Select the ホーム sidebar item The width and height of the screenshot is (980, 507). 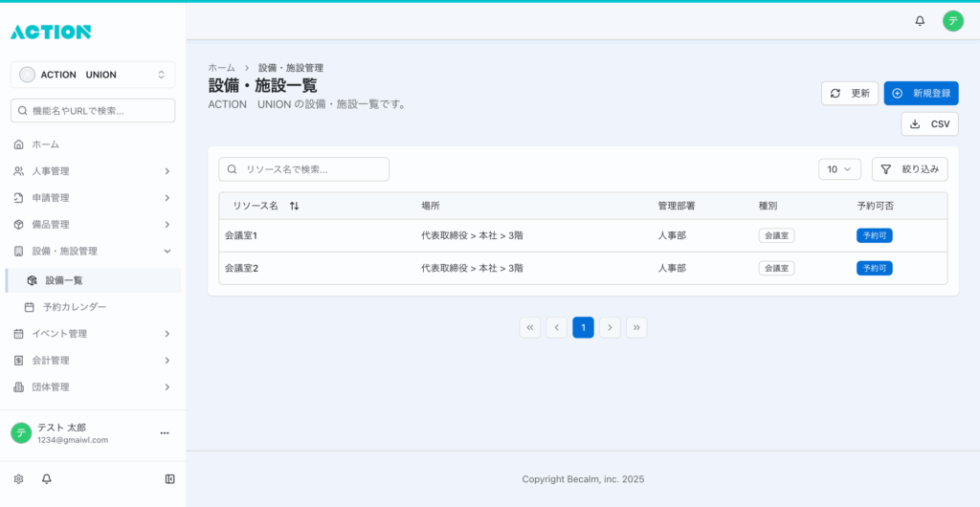tap(45, 144)
